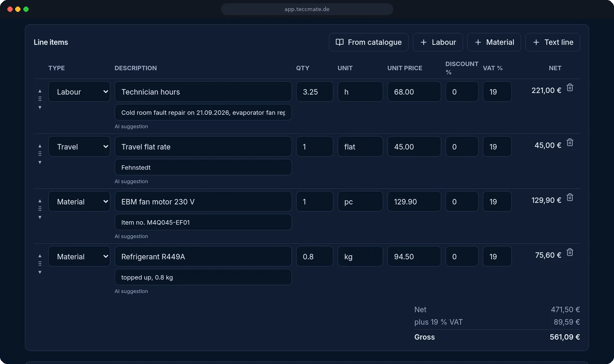Edit the Technician hours description field
The width and height of the screenshot is (614, 364).
tap(203, 92)
